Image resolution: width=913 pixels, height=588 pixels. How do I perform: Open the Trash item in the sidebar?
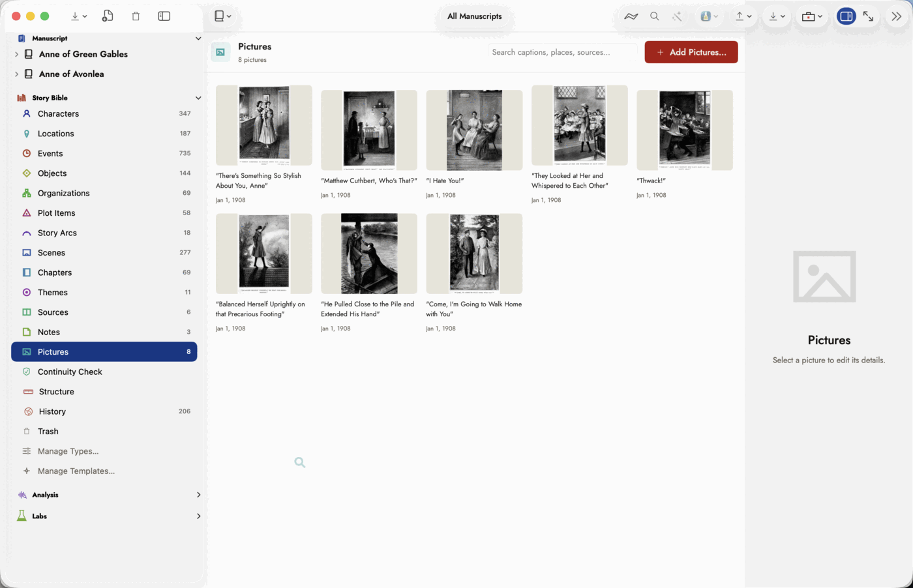click(x=104, y=432)
